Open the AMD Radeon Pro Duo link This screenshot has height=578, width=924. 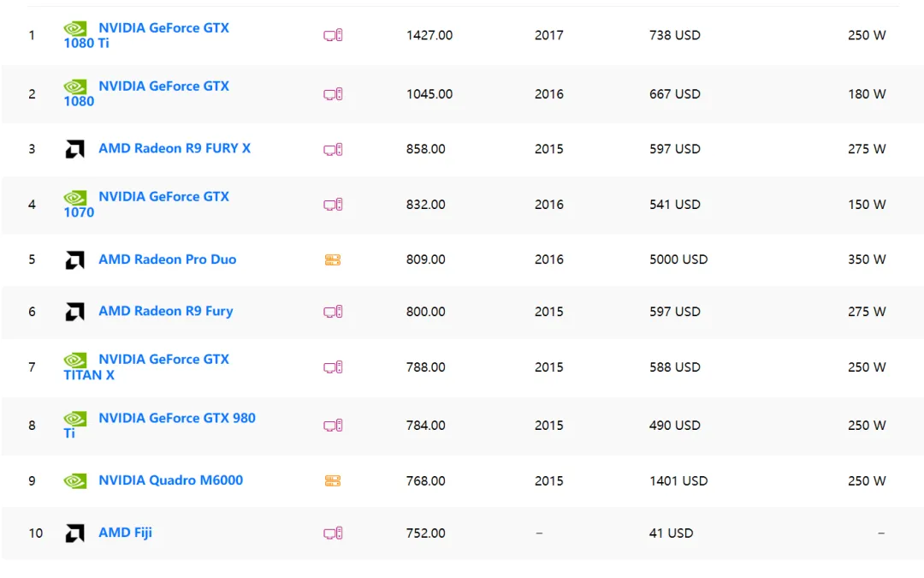point(168,259)
